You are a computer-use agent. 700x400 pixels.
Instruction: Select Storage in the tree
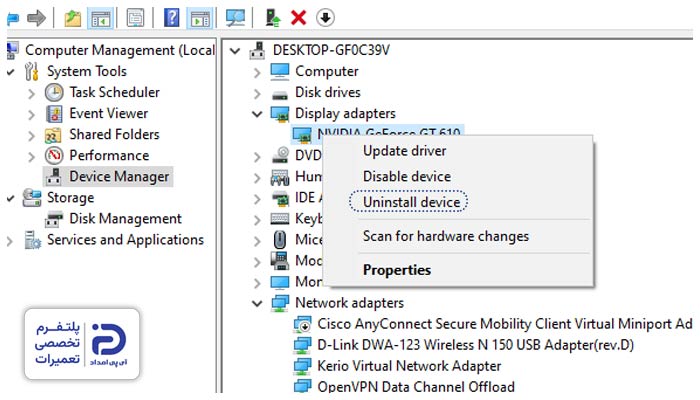pyautogui.click(x=71, y=198)
